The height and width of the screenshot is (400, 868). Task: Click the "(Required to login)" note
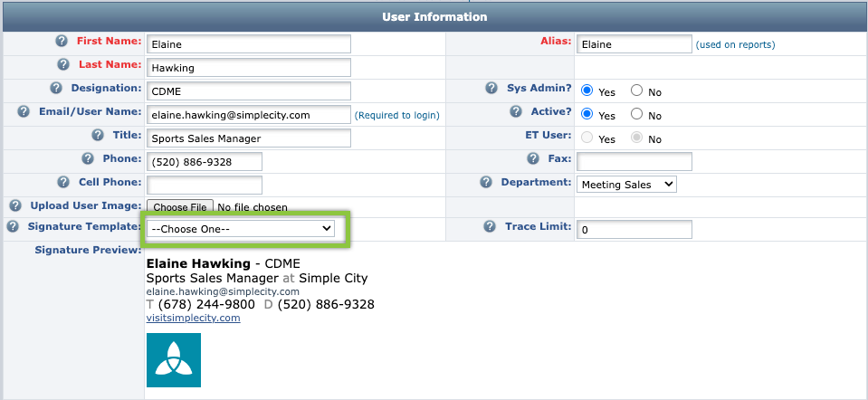coord(397,116)
